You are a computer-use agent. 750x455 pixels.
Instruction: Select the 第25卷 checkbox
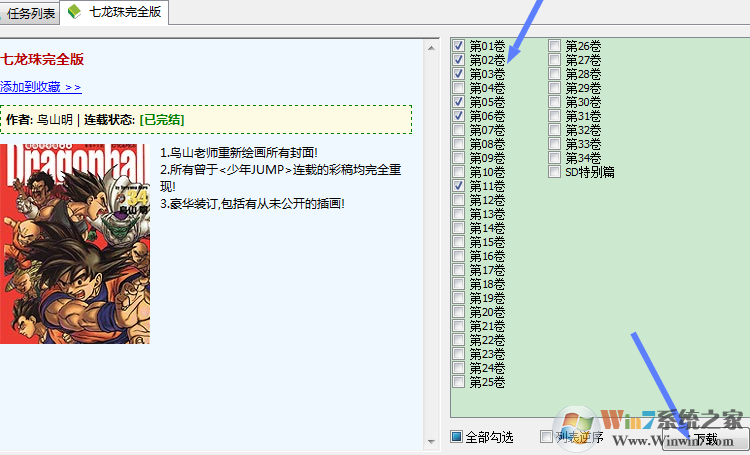tap(458, 382)
